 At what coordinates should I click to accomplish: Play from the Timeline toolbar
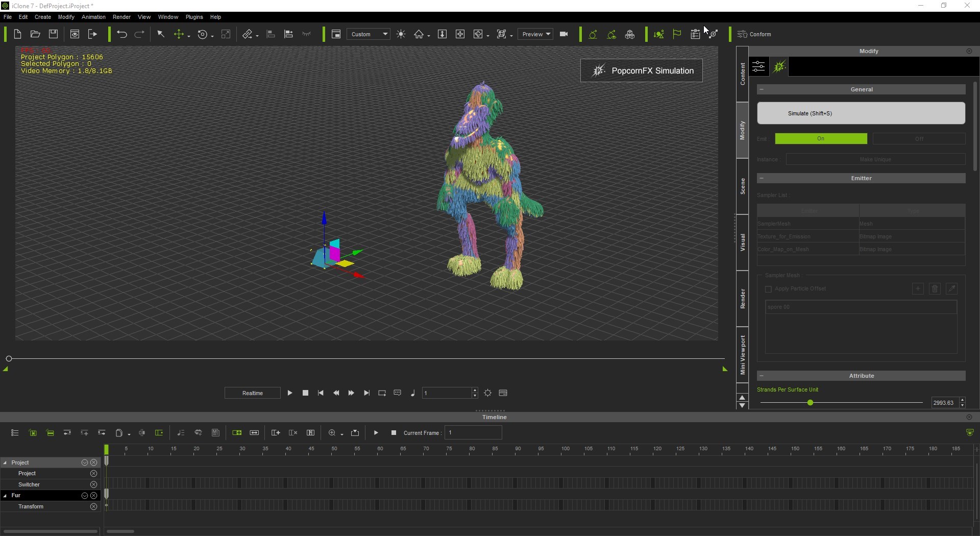point(376,433)
